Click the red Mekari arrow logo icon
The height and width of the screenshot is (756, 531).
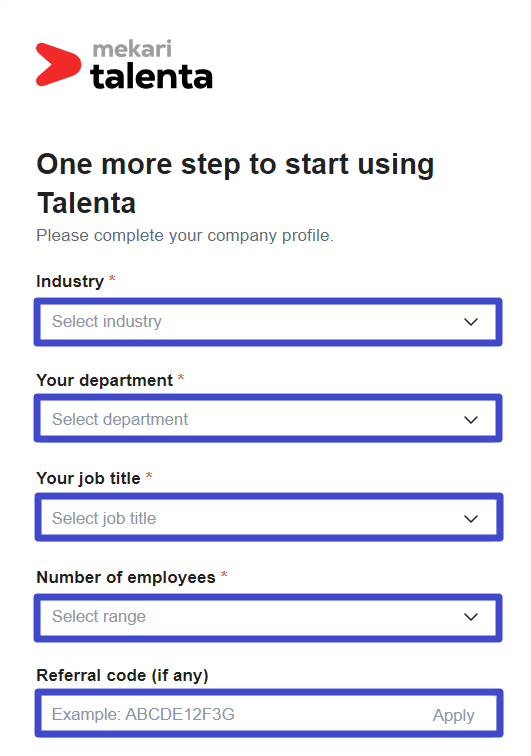[x=58, y=65]
